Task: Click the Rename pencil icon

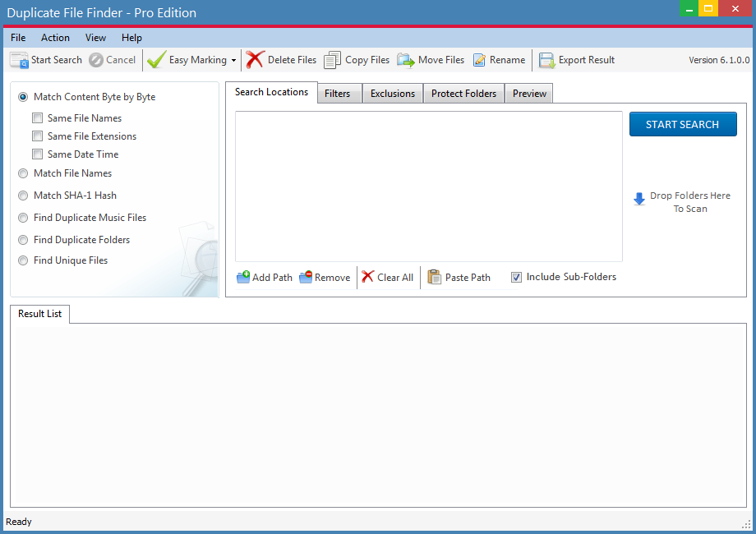Action: tap(479, 60)
